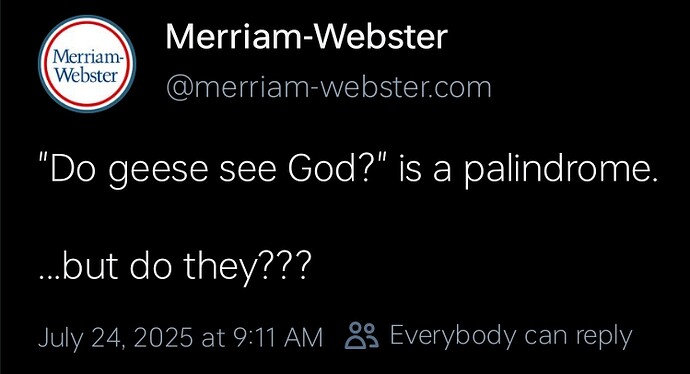Click the people icon beside Everybody can reply
The image size is (690, 374).
pos(362,336)
